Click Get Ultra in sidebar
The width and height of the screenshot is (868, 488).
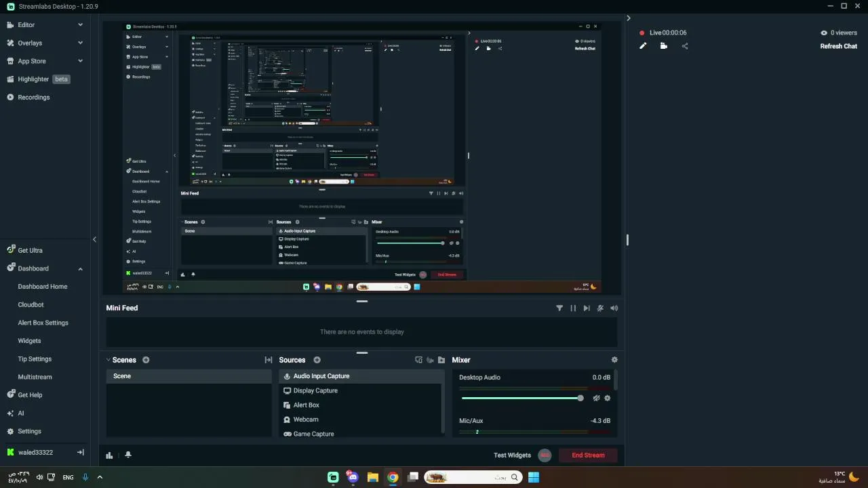30,251
